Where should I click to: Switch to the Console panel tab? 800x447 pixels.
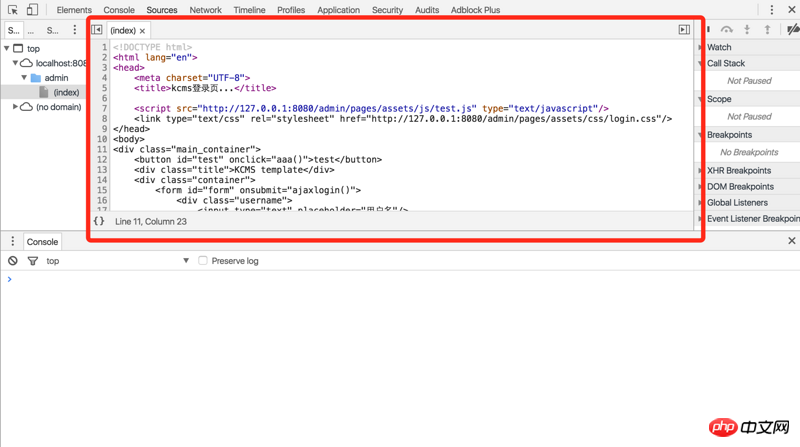119,10
